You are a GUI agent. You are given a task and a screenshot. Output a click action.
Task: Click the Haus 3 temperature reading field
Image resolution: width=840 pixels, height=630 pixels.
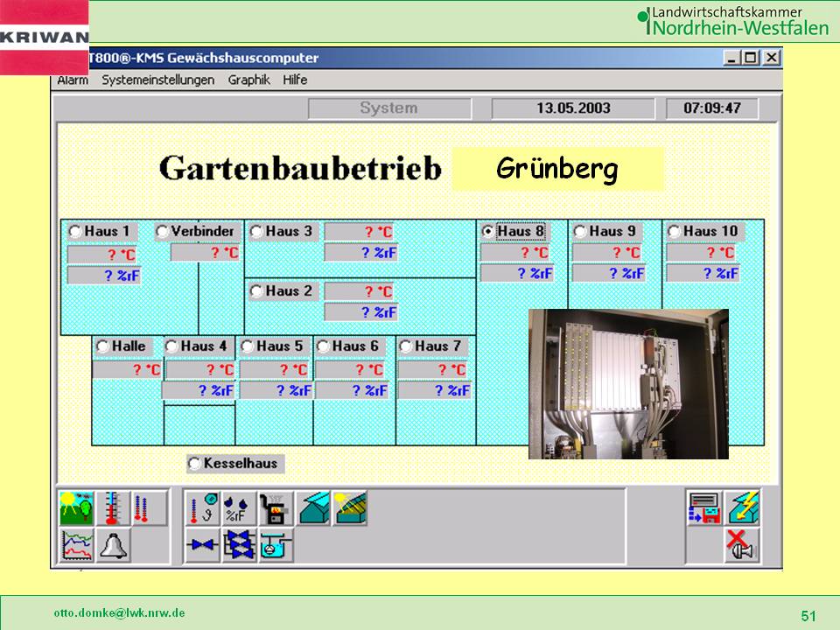pyautogui.click(x=360, y=231)
